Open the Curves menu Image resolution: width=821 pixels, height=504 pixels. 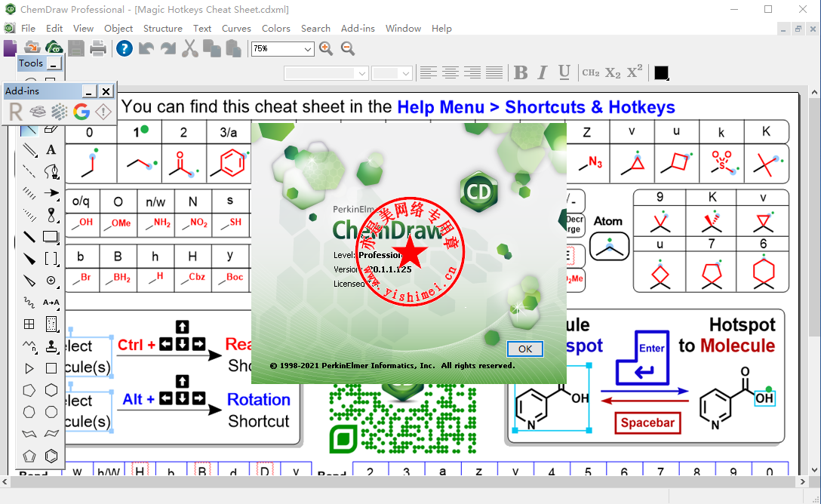[x=236, y=28]
